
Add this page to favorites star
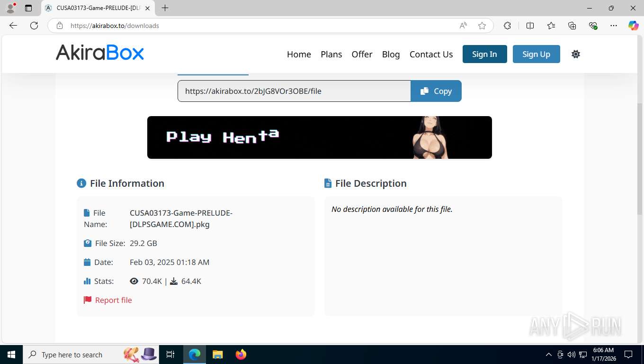482,26
